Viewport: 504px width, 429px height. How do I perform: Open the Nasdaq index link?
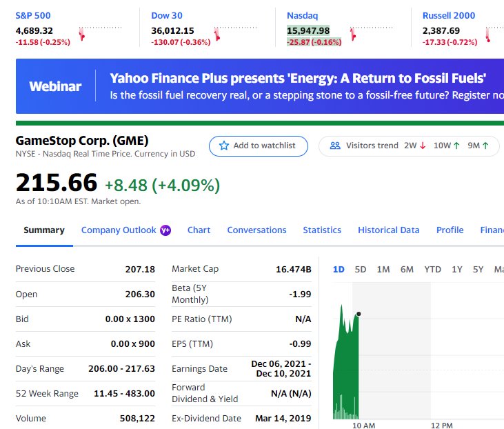[303, 15]
